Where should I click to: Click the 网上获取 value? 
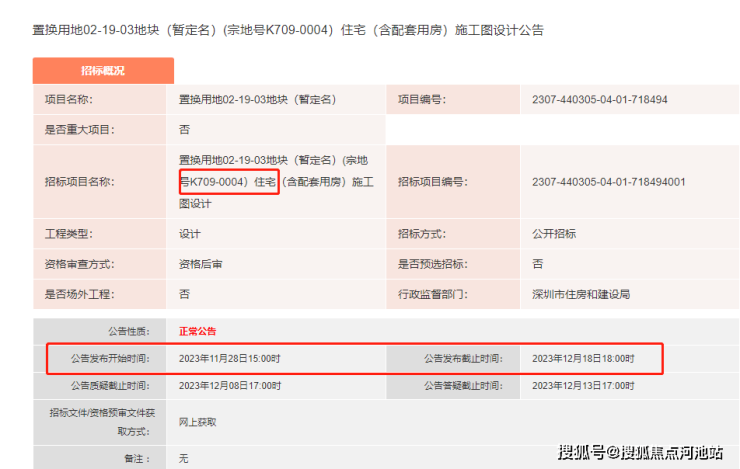pyautogui.click(x=198, y=422)
